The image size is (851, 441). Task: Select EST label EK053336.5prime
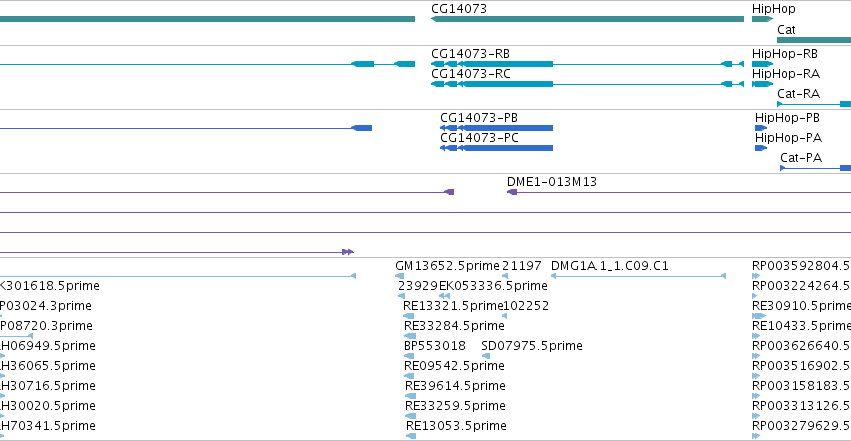(493, 286)
